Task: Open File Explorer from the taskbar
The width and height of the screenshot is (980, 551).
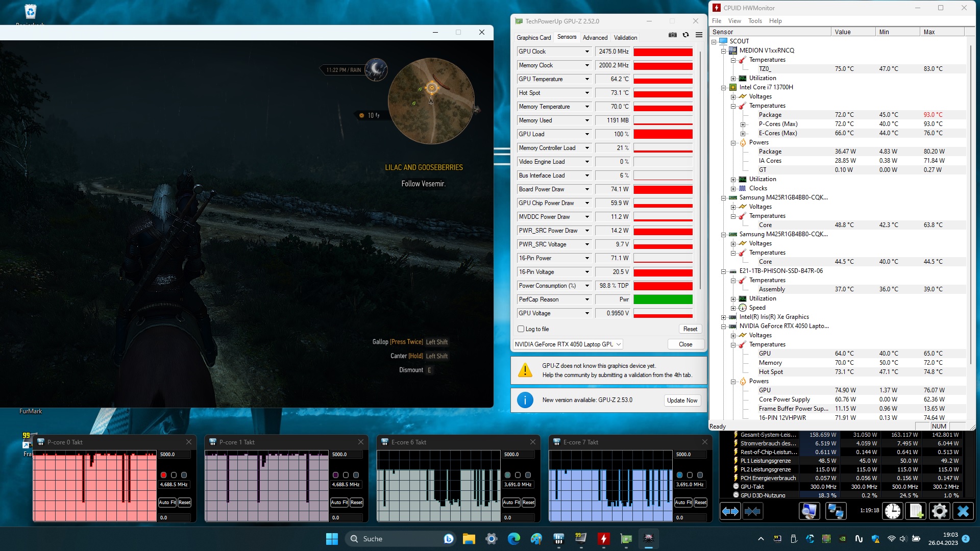Action: click(x=469, y=539)
